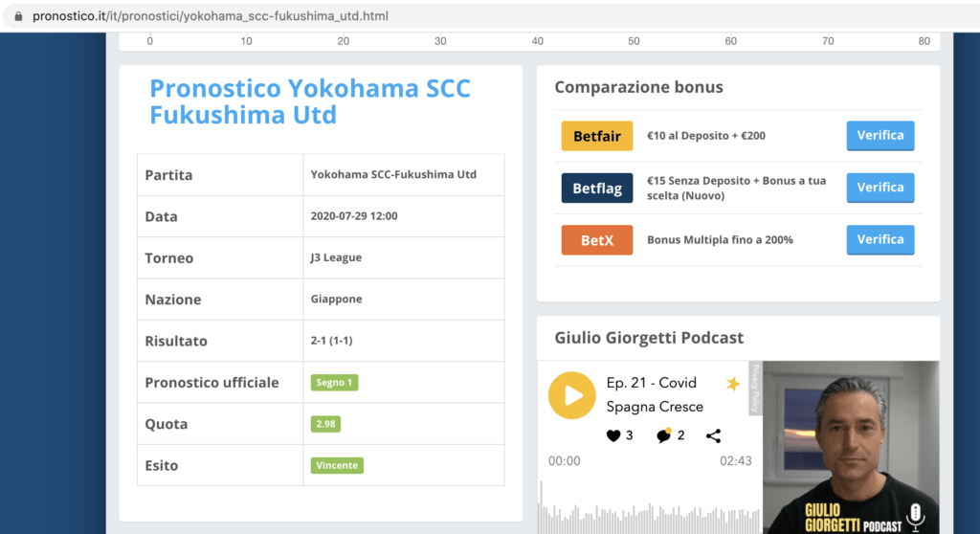This screenshot has height=534, width=980.
Task: Click the lock icon in the address bar
Action: click(18, 16)
